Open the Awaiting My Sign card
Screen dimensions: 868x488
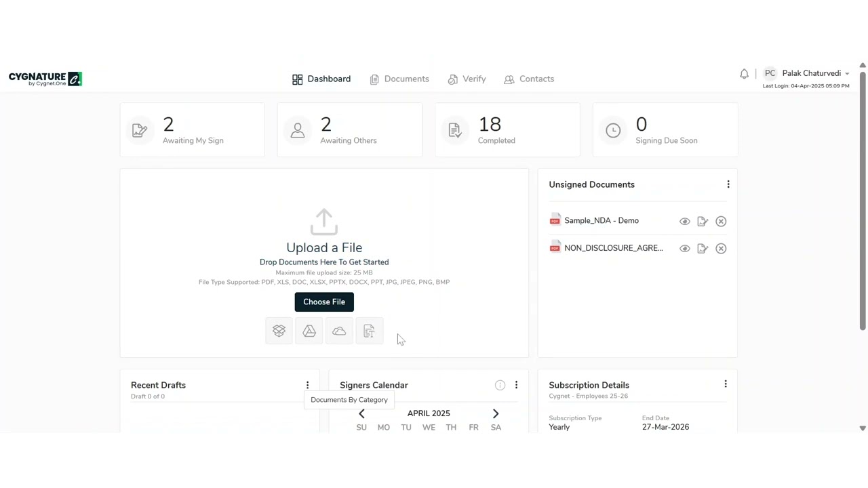[193, 130]
